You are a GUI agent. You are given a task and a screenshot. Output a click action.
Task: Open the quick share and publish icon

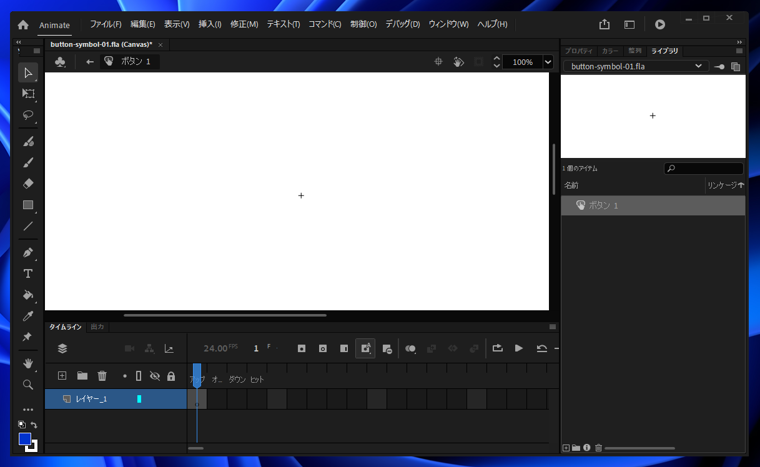click(x=604, y=24)
